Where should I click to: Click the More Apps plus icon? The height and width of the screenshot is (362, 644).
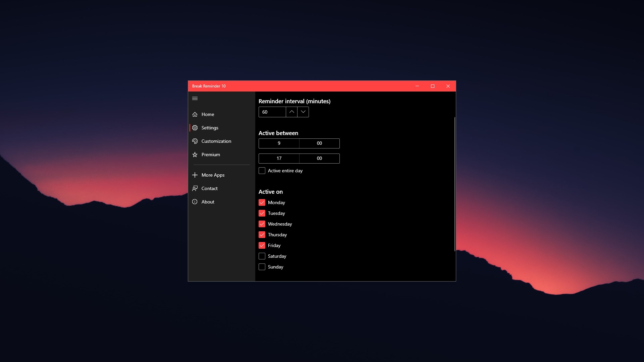[195, 175]
